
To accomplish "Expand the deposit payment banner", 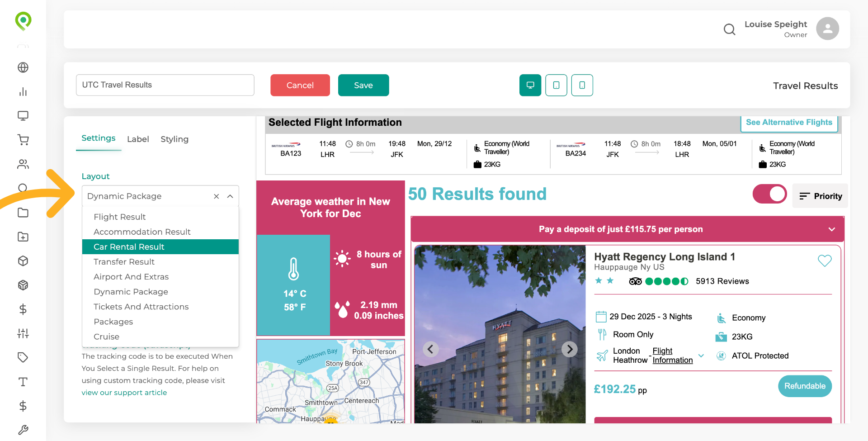I will [831, 229].
